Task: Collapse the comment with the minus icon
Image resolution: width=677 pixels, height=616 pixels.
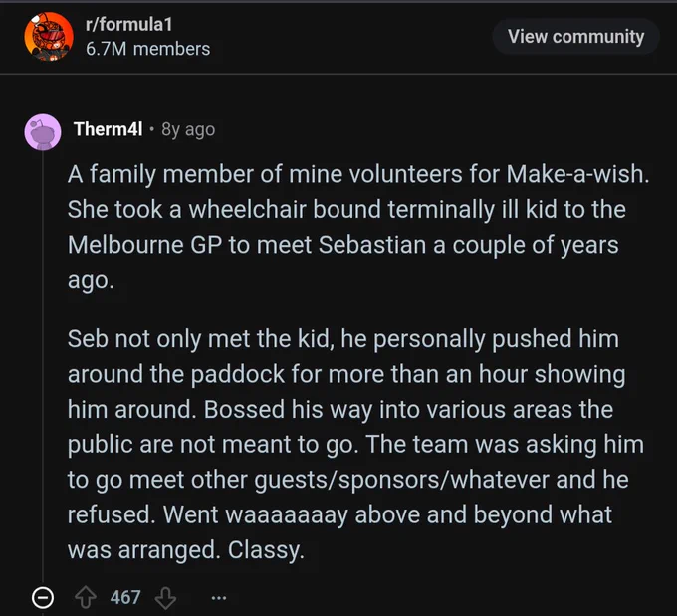Action: click(x=42, y=598)
